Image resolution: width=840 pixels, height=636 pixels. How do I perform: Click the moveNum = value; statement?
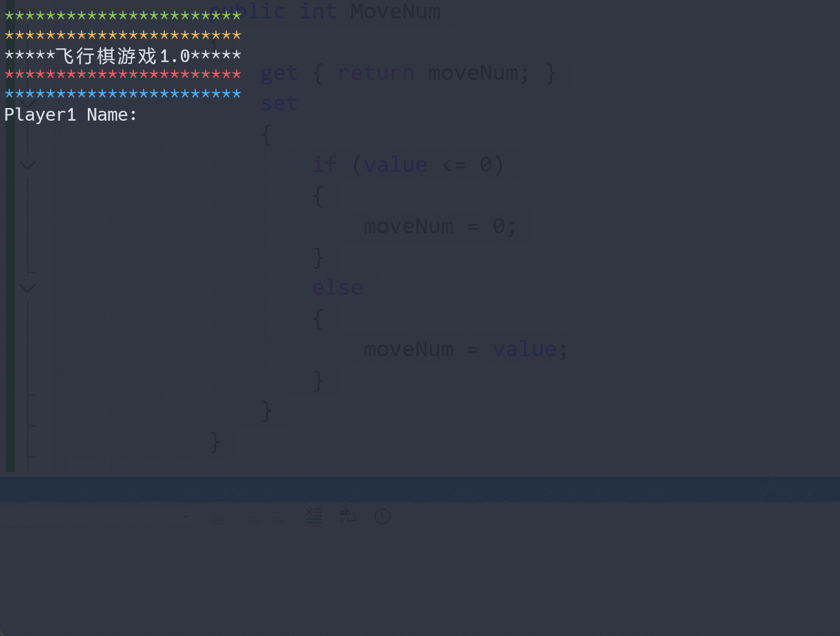coord(464,349)
